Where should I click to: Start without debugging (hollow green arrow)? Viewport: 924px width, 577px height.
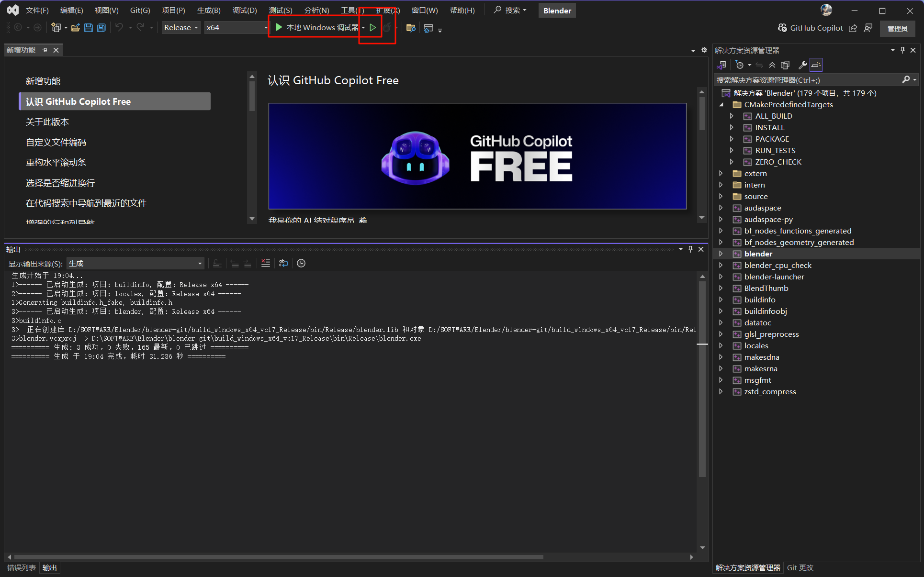pos(373,28)
